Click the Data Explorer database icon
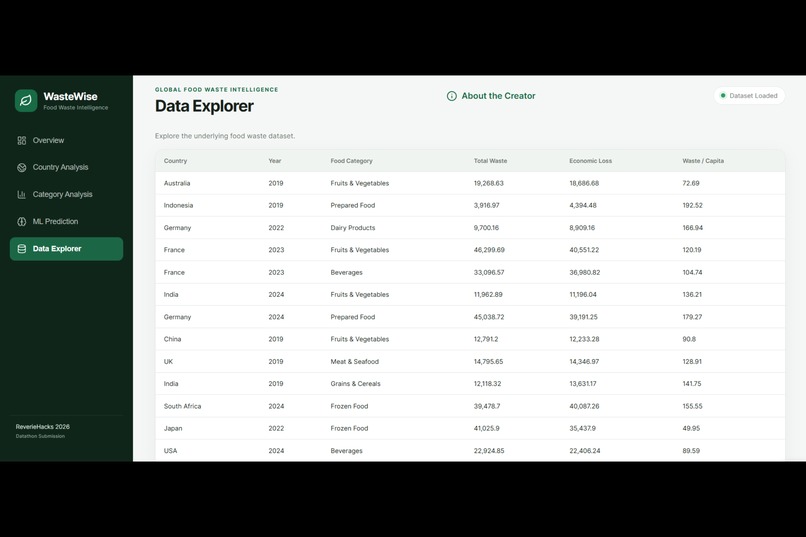The width and height of the screenshot is (806, 537). pos(22,249)
